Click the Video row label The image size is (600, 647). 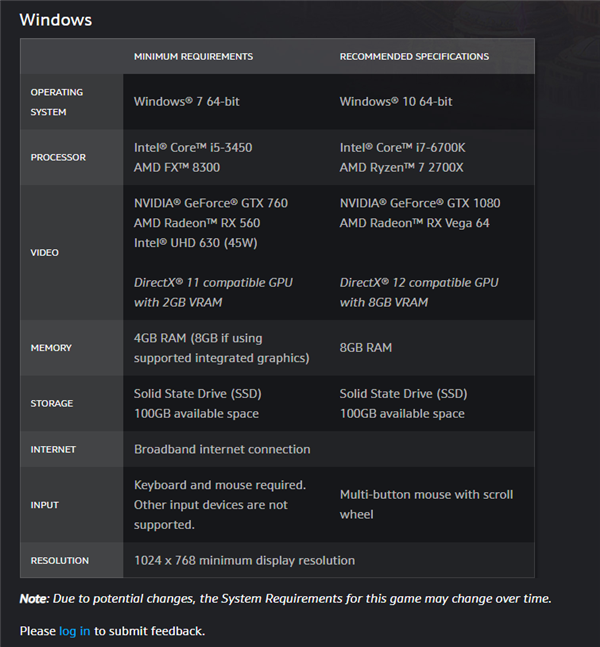45,252
